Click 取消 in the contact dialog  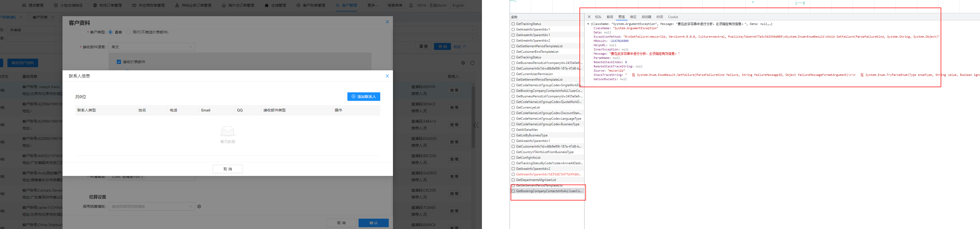[227, 169]
